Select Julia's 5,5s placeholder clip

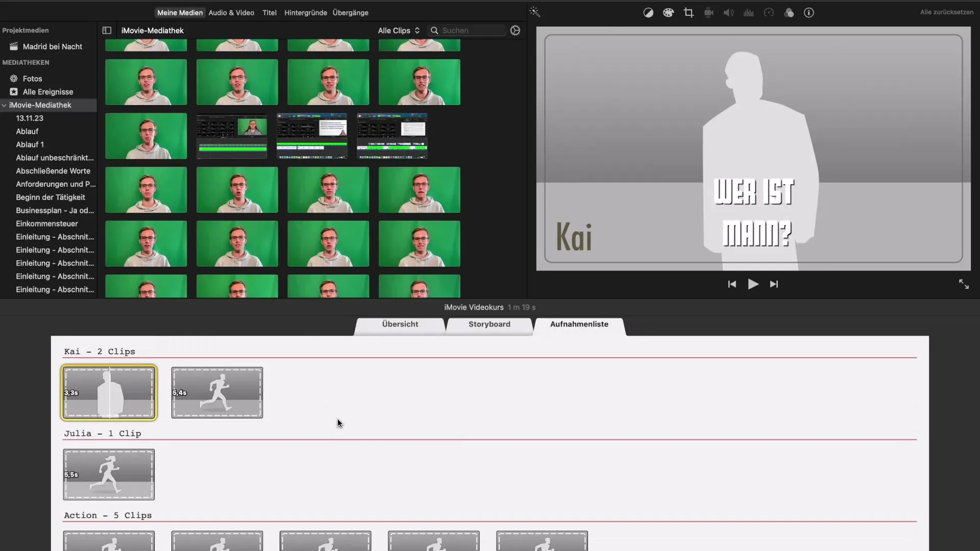pos(109,474)
